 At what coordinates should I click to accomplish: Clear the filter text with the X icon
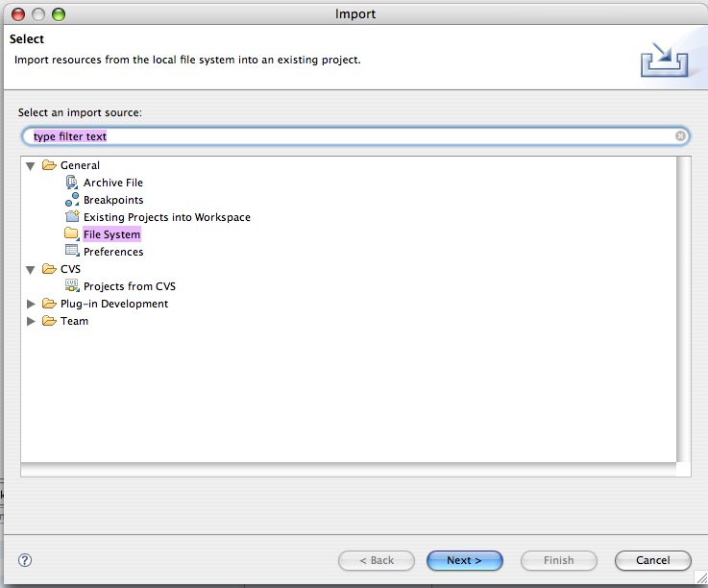tap(680, 136)
